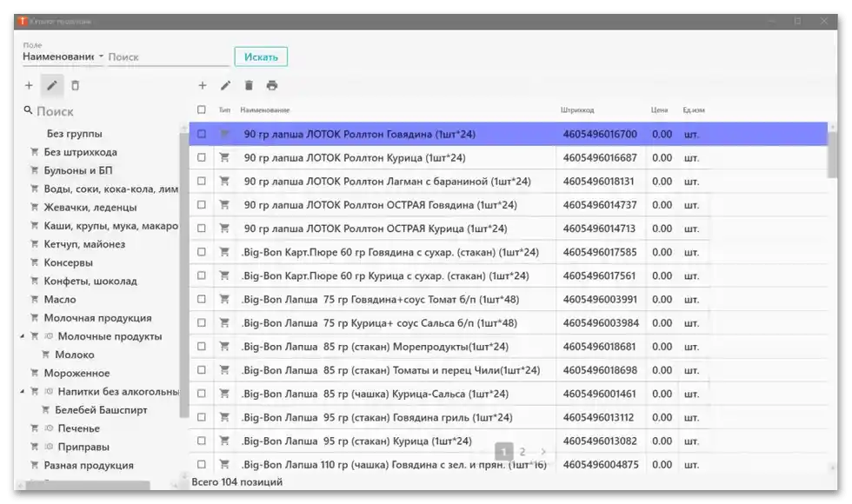Click cart icon next to Масло group
Screen dimensions: 852x504
coord(34,299)
